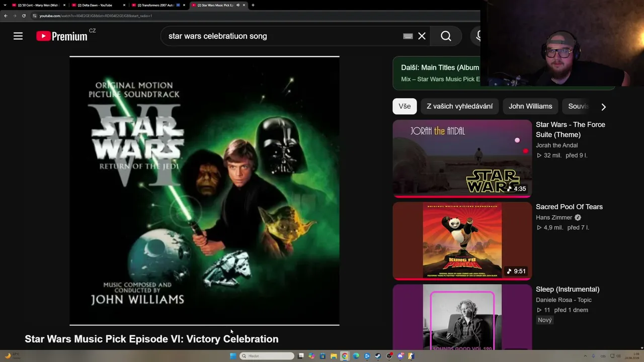Open the Kung Fu Panda video thumbnail
The image size is (644, 362).
tap(462, 241)
